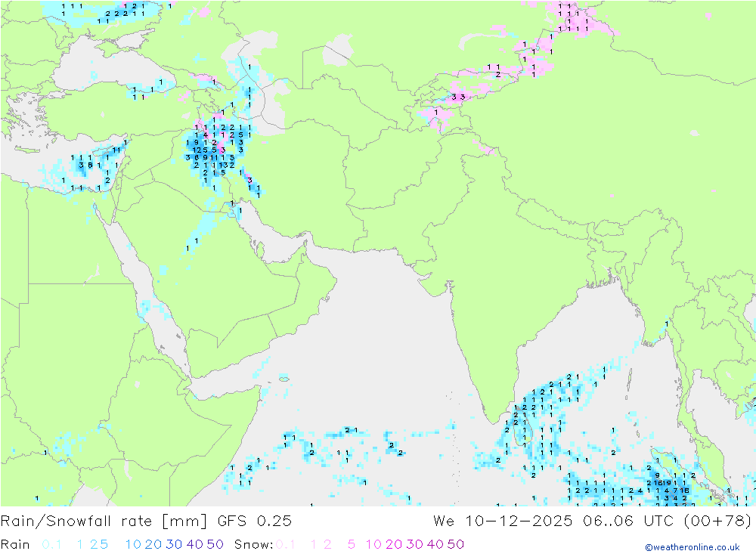Click the 'Snow:' legend label
Image resolution: width=756 pixels, height=554 pixels.
pyautogui.click(x=253, y=544)
